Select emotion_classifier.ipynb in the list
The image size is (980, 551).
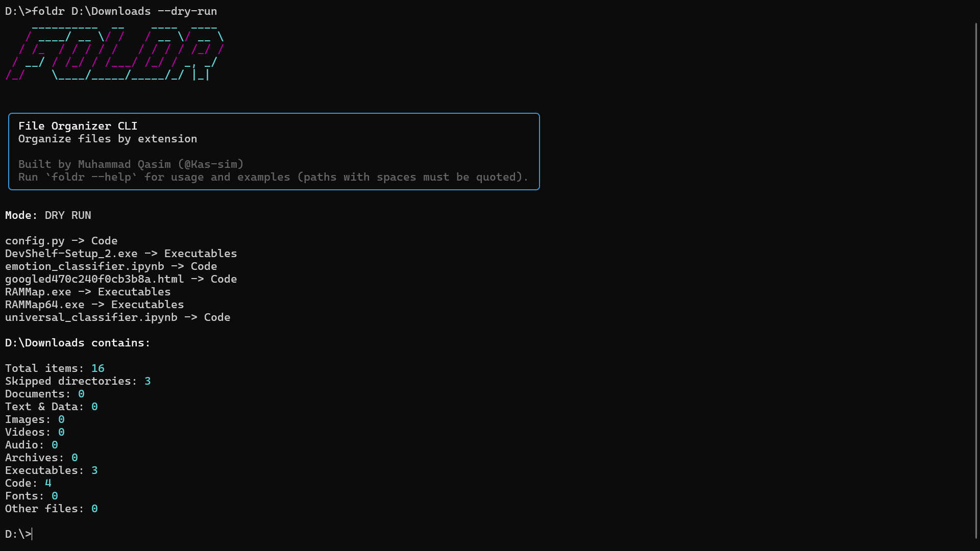[84, 266]
